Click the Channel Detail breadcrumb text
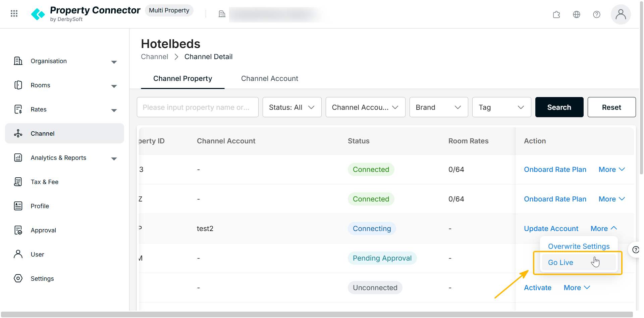 coord(208,57)
